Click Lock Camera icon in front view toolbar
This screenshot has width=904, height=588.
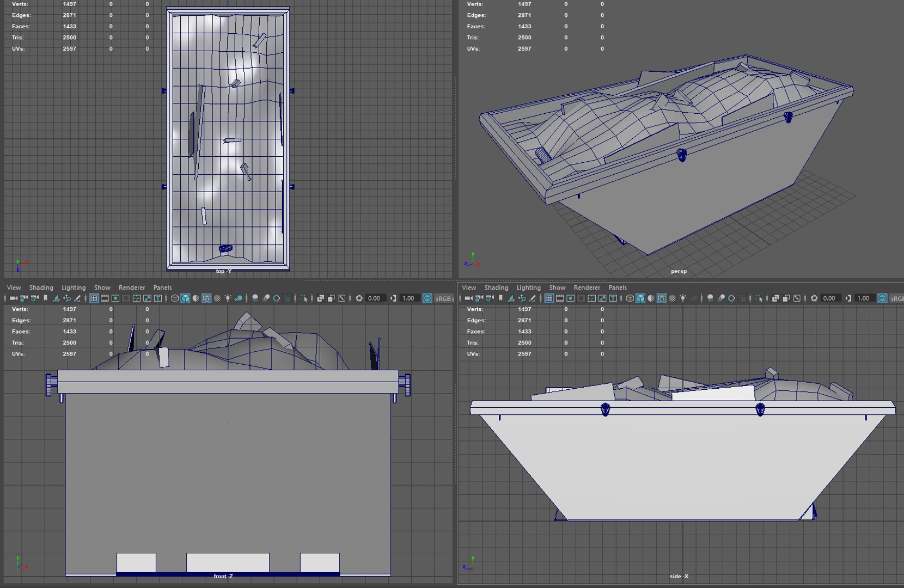(24, 298)
